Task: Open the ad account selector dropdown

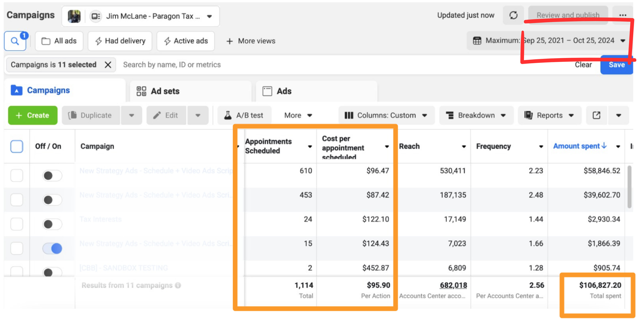Action: point(141,16)
